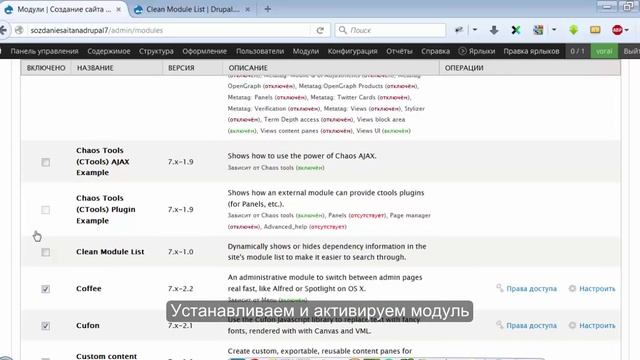Click version 7.x-1.0 of Clean Module List
This screenshot has width=640, height=360.
coord(180,252)
